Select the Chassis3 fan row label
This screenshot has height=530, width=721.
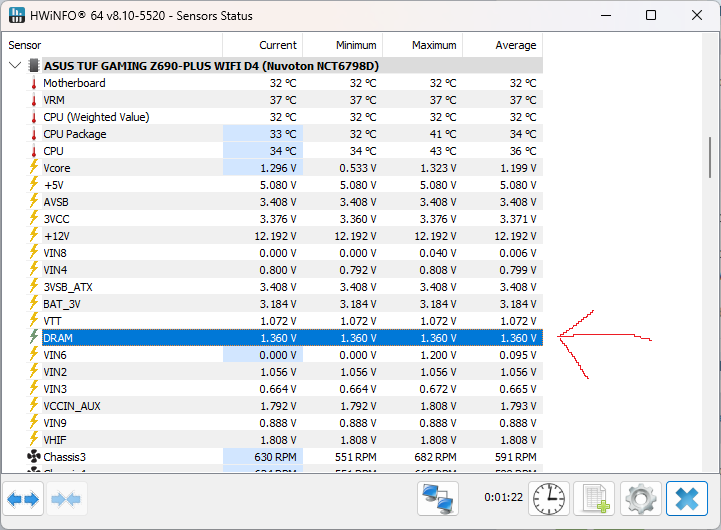tap(64, 457)
